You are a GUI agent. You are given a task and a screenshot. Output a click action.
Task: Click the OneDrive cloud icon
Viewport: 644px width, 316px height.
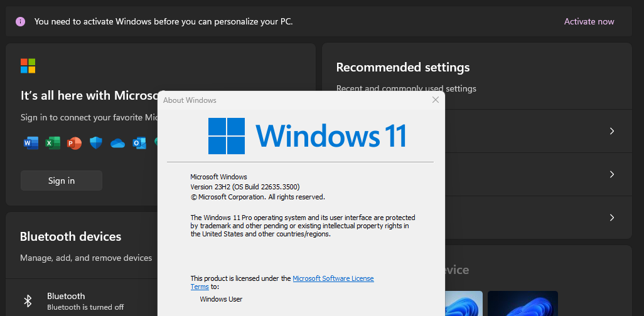coord(117,143)
